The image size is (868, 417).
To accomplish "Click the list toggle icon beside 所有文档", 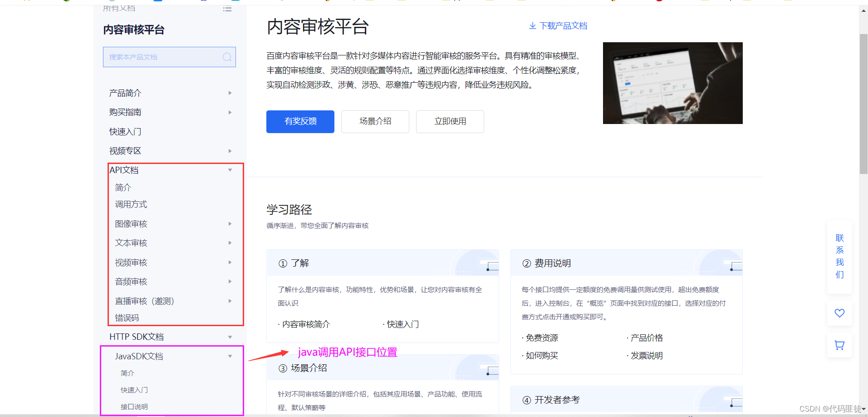I will click(227, 9).
